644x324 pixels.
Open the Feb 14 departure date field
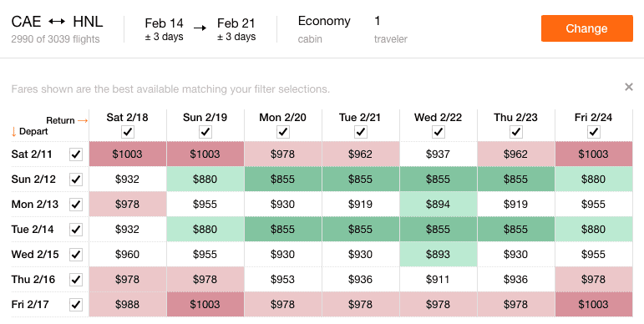164,28
